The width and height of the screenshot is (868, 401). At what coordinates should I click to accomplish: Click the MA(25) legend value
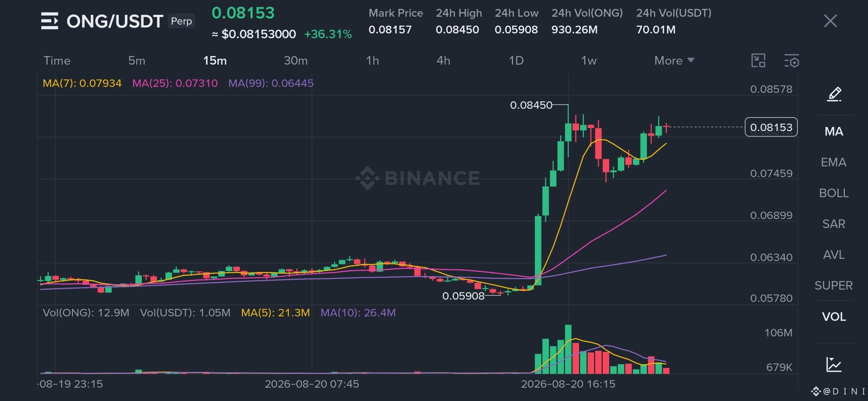(175, 83)
